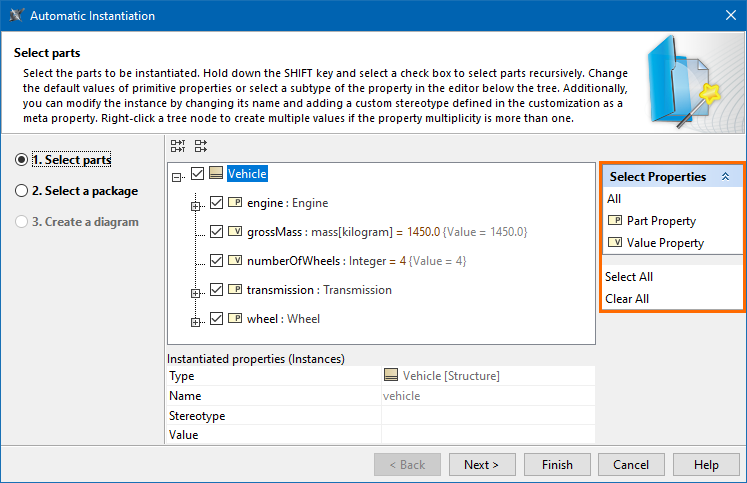Select the '3. Create a diagram' radio button
The height and width of the screenshot is (483, 747).
21,221
